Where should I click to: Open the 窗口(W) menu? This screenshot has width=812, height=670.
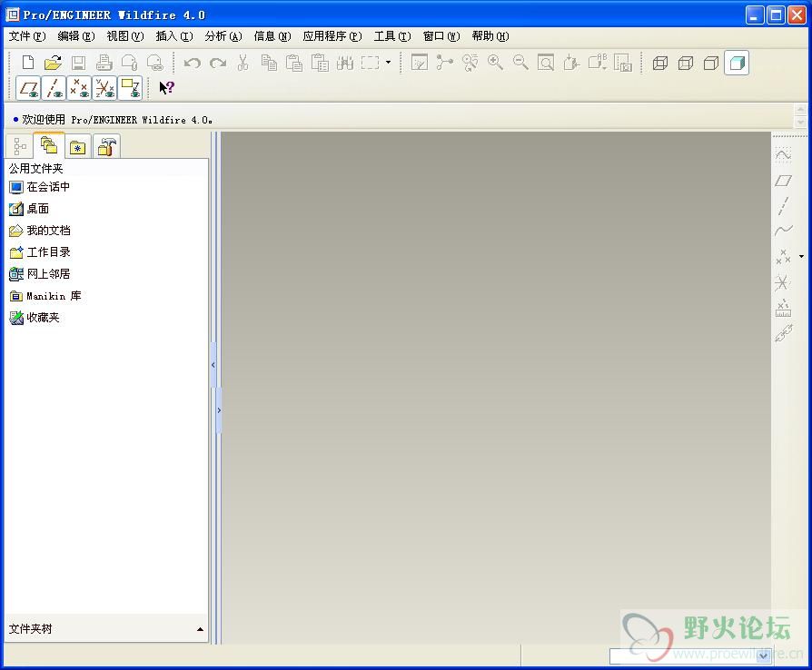pyautogui.click(x=441, y=36)
